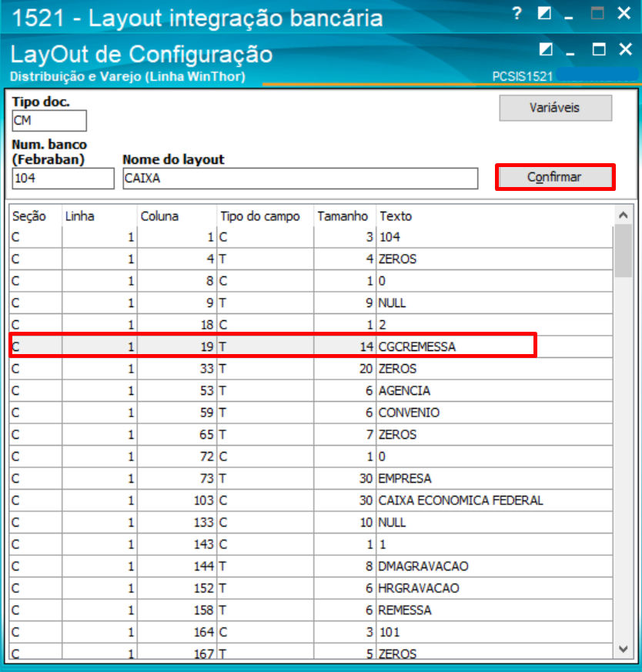The image size is (642, 672).
Task: Click the ZEROS cell in the column 65 row
Action: 494,435
